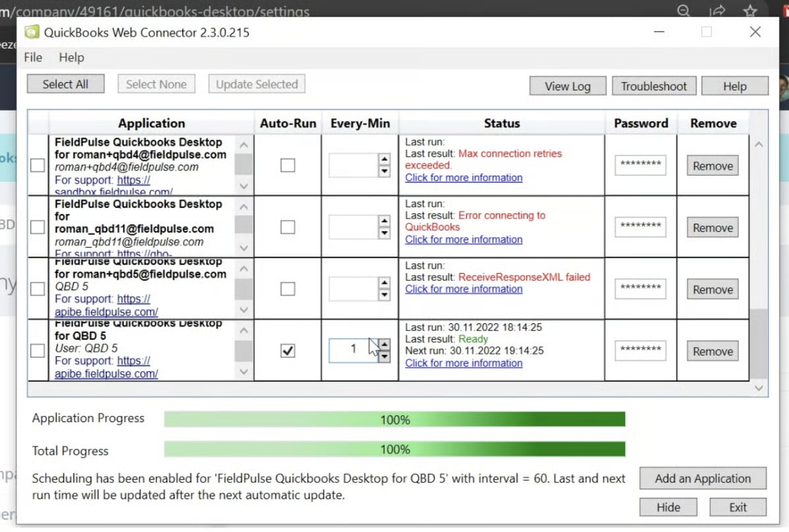Open support link in roman+qbd4 row
This screenshot has height=532, width=789.
[133, 180]
